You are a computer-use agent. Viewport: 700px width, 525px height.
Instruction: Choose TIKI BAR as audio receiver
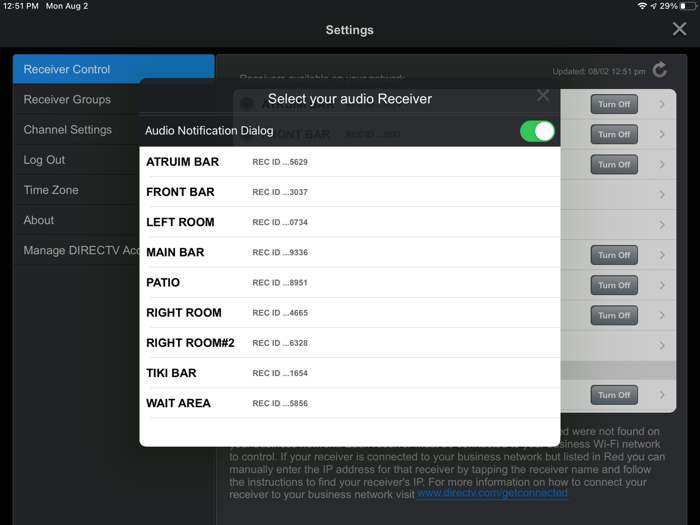pyautogui.click(x=350, y=373)
